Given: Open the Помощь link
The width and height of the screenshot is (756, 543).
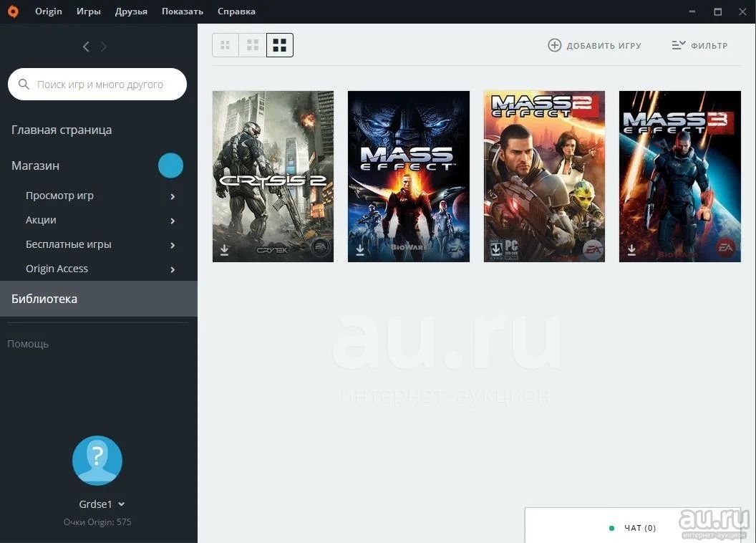Looking at the screenshot, I should 28,344.
